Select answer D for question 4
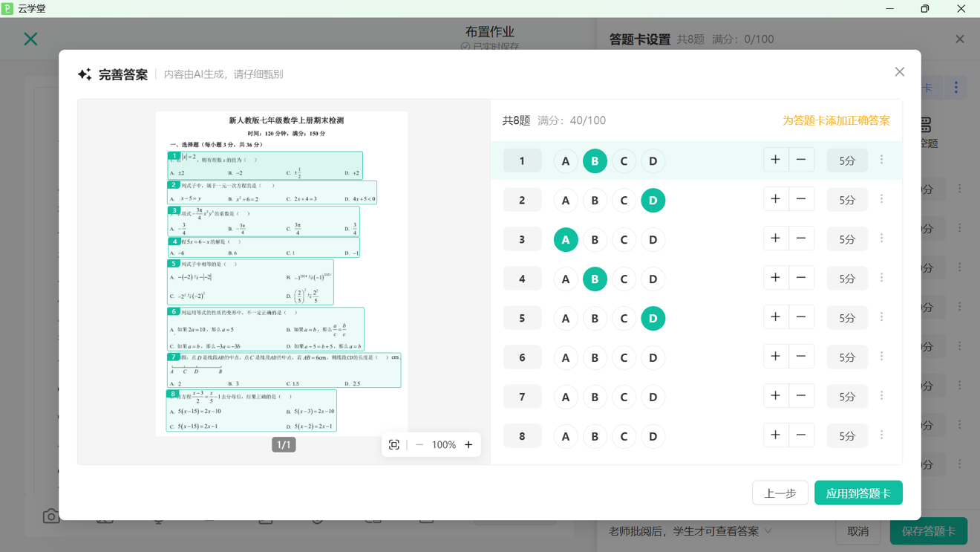Image resolution: width=980 pixels, height=552 pixels. [653, 279]
